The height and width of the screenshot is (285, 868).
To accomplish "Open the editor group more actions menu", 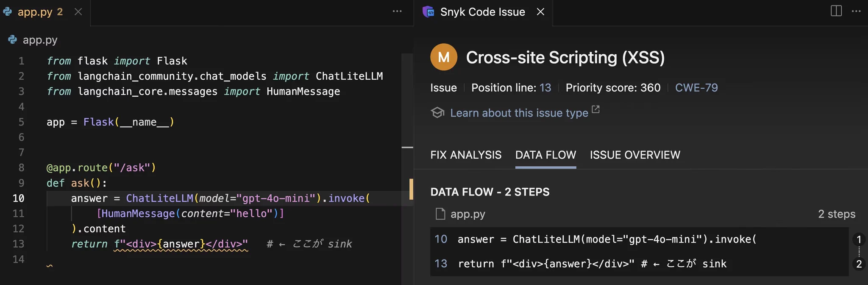I will (x=397, y=11).
